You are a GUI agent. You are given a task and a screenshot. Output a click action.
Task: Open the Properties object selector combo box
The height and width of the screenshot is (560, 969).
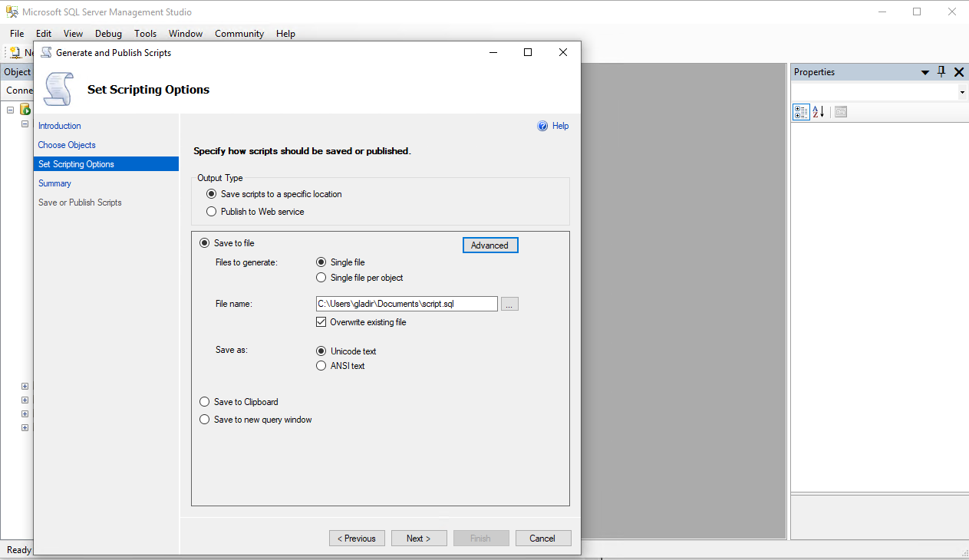[x=878, y=92]
